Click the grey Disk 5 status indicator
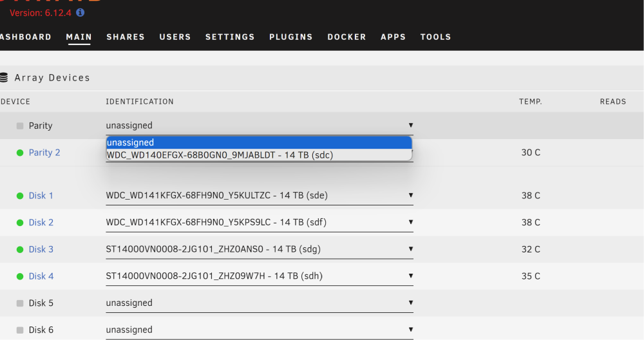The image size is (644, 340). tap(20, 303)
